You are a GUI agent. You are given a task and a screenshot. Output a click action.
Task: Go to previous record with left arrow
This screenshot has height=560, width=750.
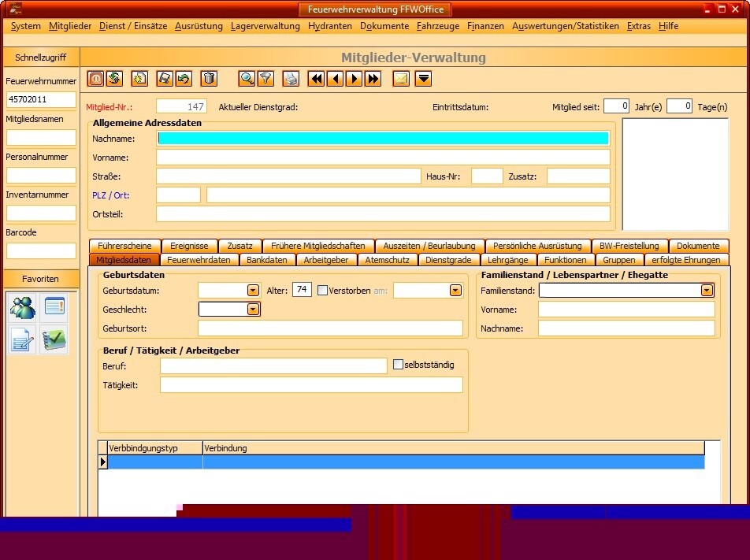click(336, 79)
